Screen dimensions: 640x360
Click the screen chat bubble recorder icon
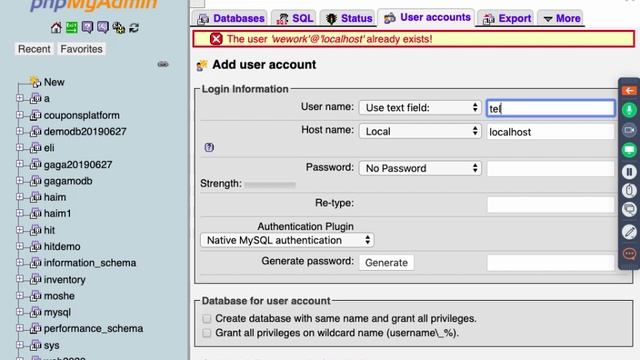click(629, 210)
